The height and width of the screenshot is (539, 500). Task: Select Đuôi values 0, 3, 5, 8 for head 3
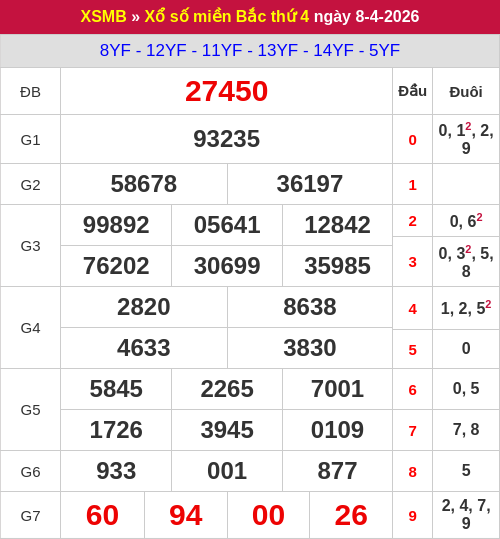click(466, 262)
